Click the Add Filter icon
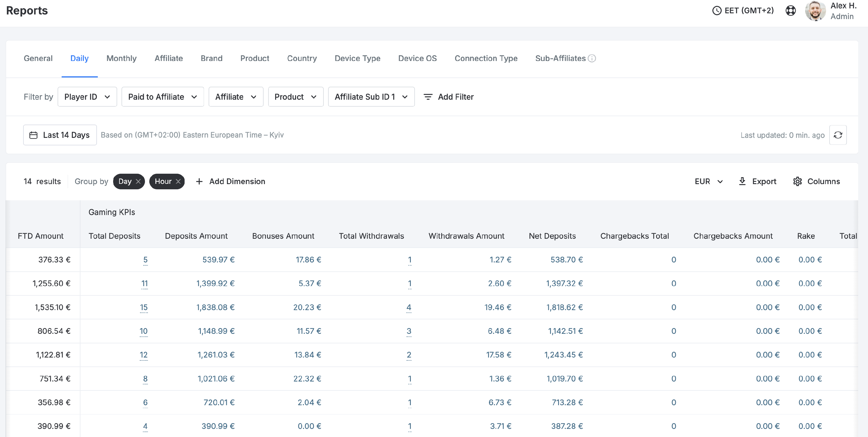The width and height of the screenshot is (868, 437). 428,97
